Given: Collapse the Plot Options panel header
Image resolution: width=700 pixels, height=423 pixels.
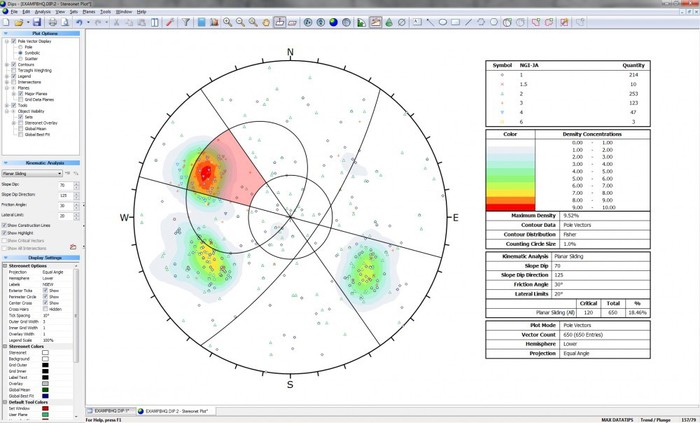Looking at the screenshot, I should tap(5, 32).
